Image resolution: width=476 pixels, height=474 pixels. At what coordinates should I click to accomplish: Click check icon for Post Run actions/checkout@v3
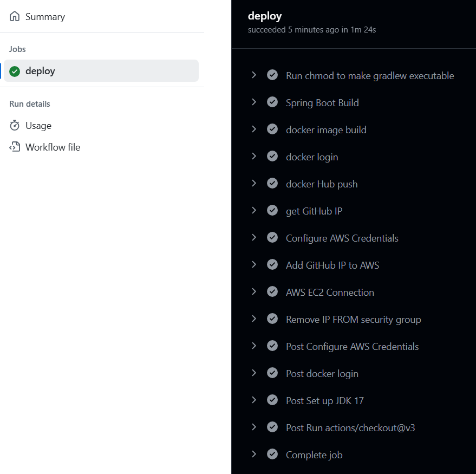pyautogui.click(x=272, y=427)
